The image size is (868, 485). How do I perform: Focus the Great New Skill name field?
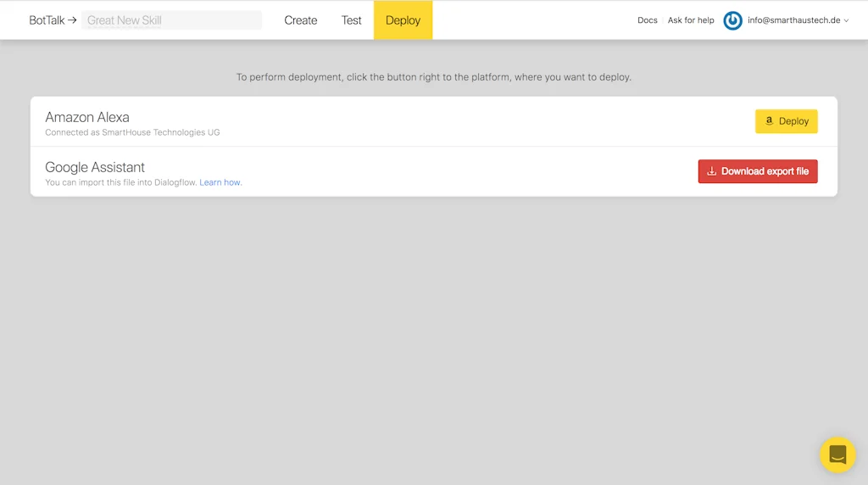[x=171, y=20]
